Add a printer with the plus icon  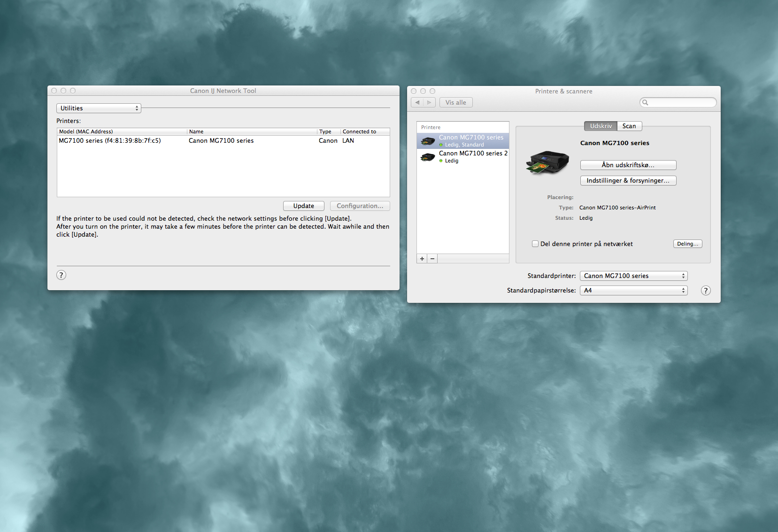tap(422, 258)
